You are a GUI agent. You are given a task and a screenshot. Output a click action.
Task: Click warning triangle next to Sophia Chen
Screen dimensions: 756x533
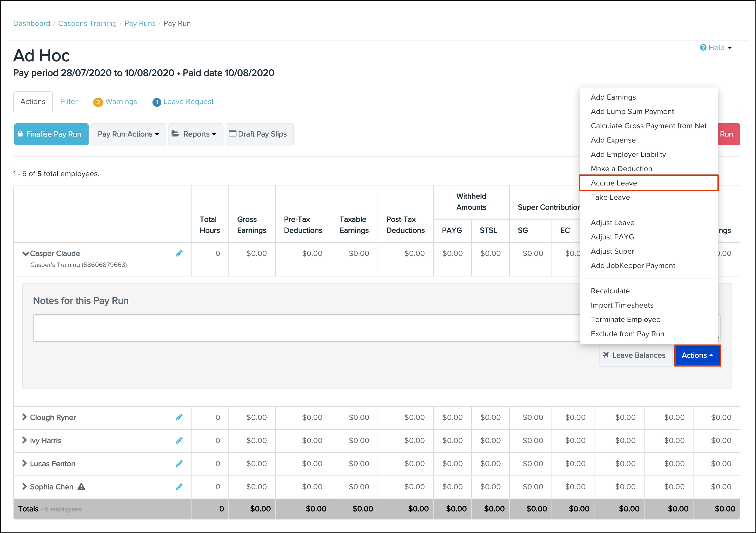tap(81, 486)
